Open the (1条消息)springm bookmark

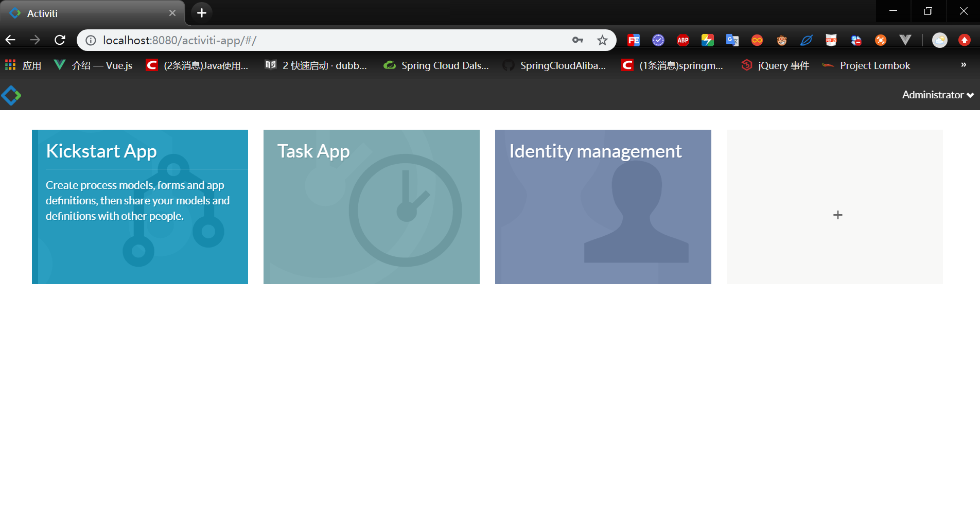[x=673, y=65]
